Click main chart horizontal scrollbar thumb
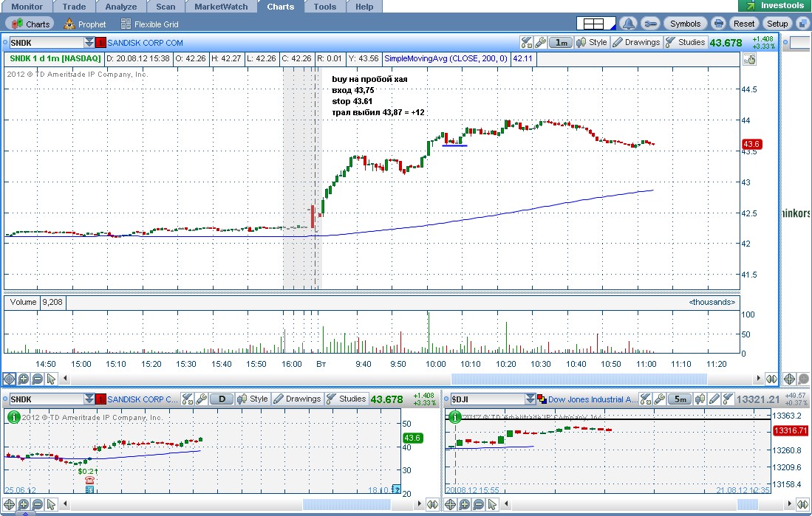This screenshot has height=516, width=812. 579,379
